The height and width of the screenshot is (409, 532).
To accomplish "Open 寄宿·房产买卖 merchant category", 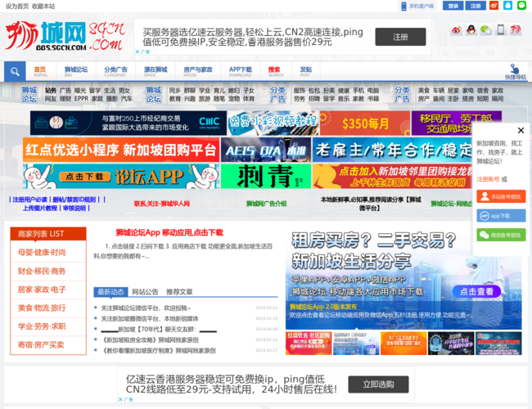I will click(41, 345).
